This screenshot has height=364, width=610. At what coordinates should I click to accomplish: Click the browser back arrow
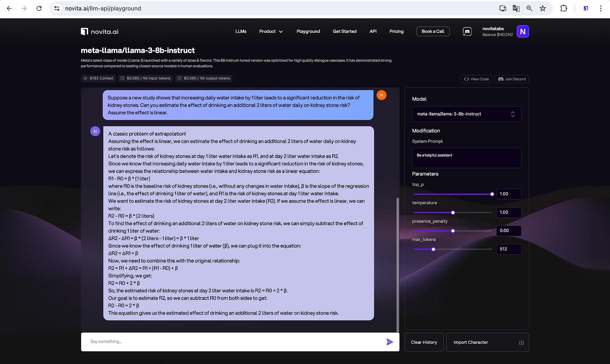click(x=9, y=8)
